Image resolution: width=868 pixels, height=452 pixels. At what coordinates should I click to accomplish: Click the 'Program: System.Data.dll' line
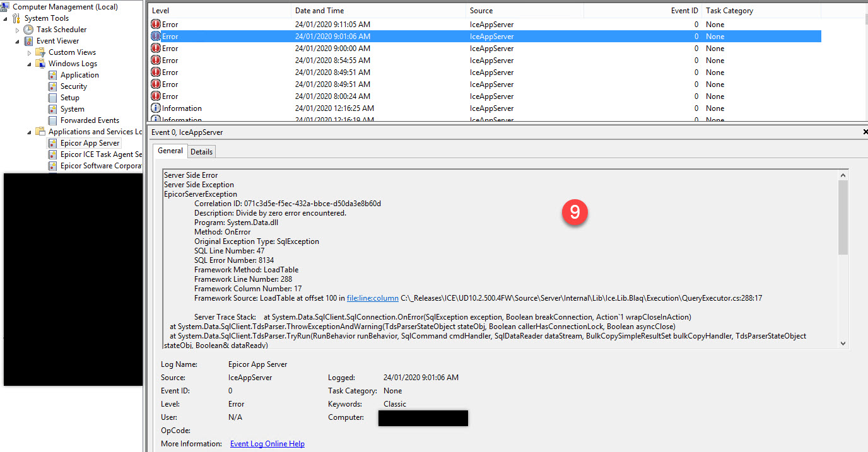click(237, 223)
